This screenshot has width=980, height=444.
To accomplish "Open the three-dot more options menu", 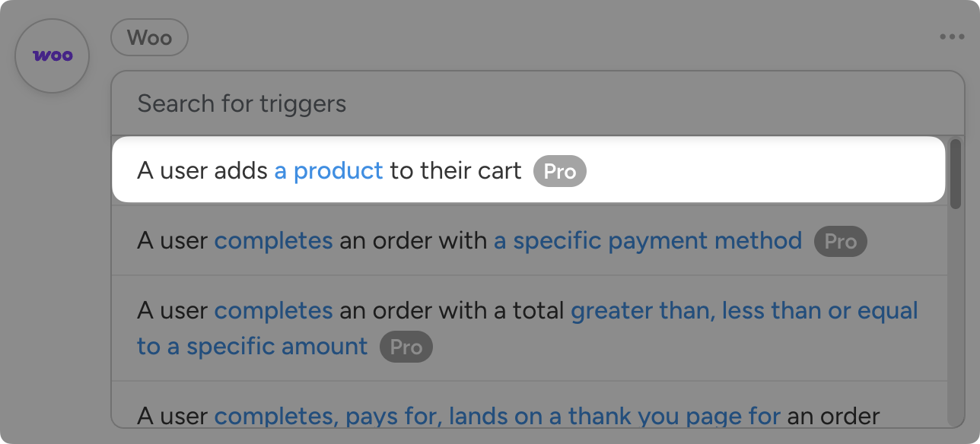I will click(x=951, y=36).
